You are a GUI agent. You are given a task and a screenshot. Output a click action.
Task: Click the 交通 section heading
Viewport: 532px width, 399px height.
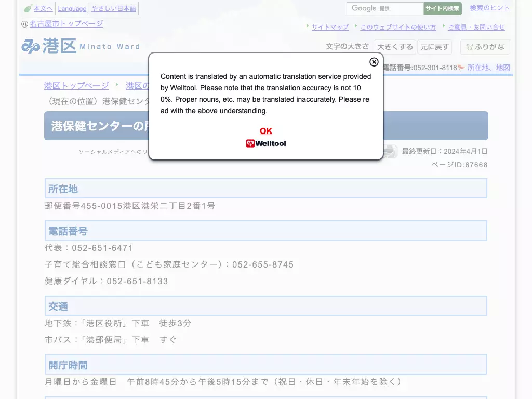pyautogui.click(x=266, y=305)
